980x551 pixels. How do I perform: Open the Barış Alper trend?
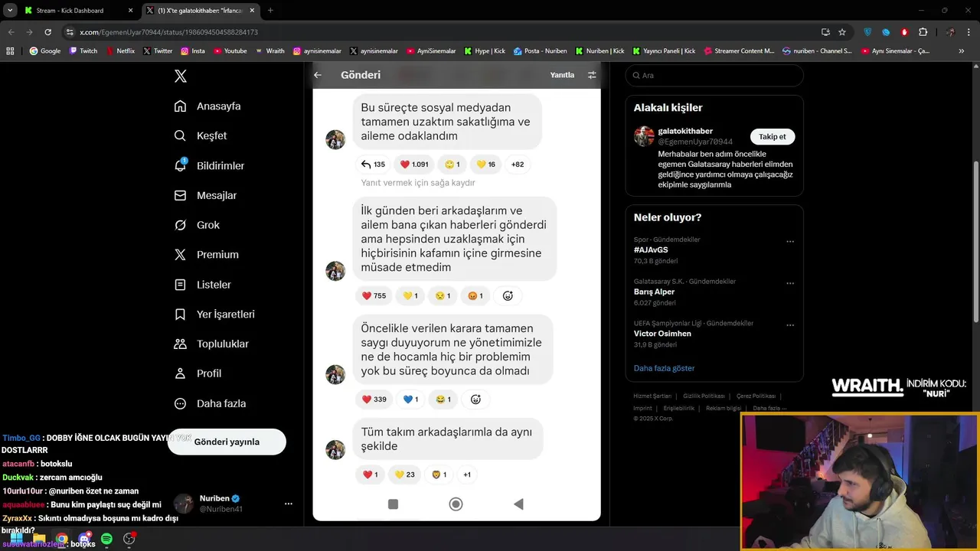click(x=654, y=292)
